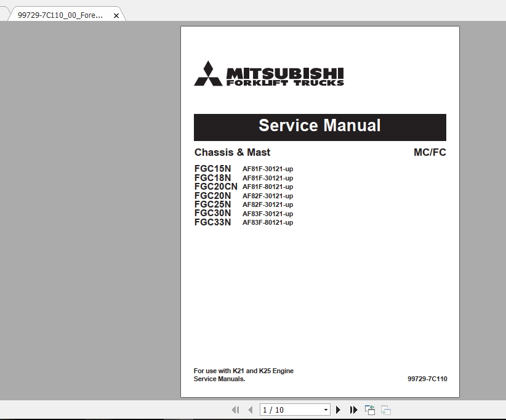Click the Service Manual title banner
This screenshot has width=506, height=420.
(319, 126)
